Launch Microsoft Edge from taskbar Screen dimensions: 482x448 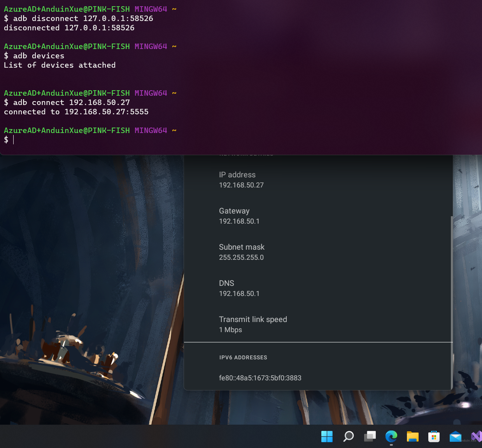click(391, 436)
